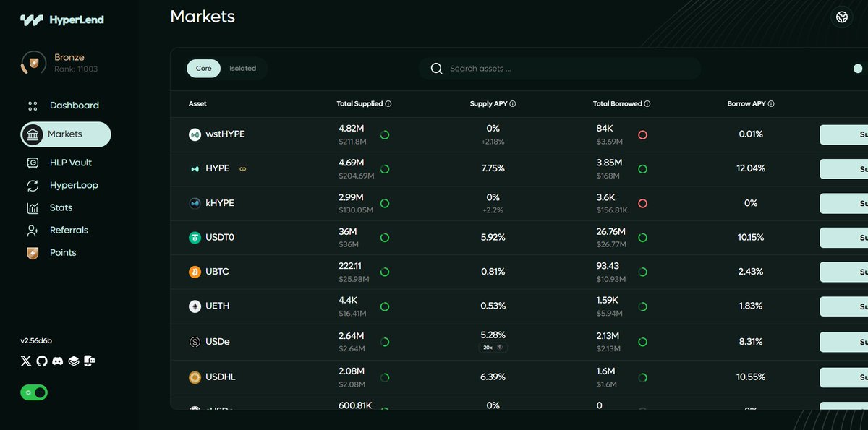The height and width of the screenshot is (430, 868).
Task: Click the Search assets input field
Action: [x=559, y=69]
